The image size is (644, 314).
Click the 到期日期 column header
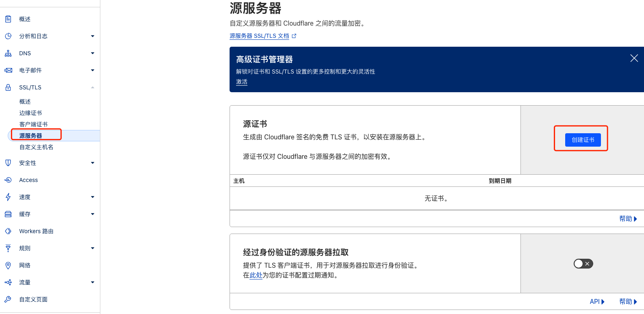(x=500, y=181)
